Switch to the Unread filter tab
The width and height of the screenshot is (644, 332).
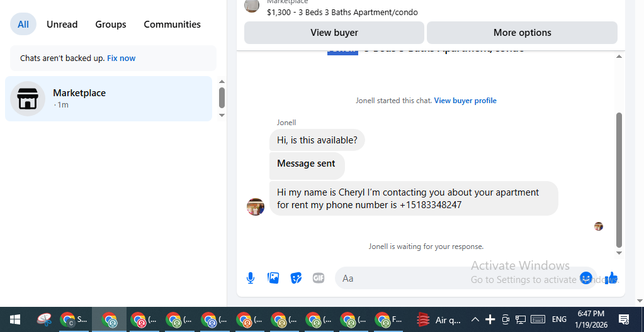point(62,25)
